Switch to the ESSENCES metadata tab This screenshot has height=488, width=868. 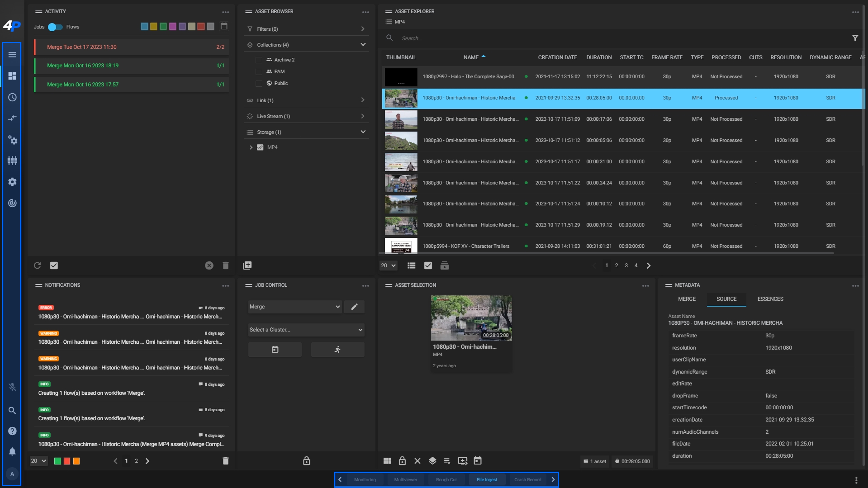click(x=770, y=299)
